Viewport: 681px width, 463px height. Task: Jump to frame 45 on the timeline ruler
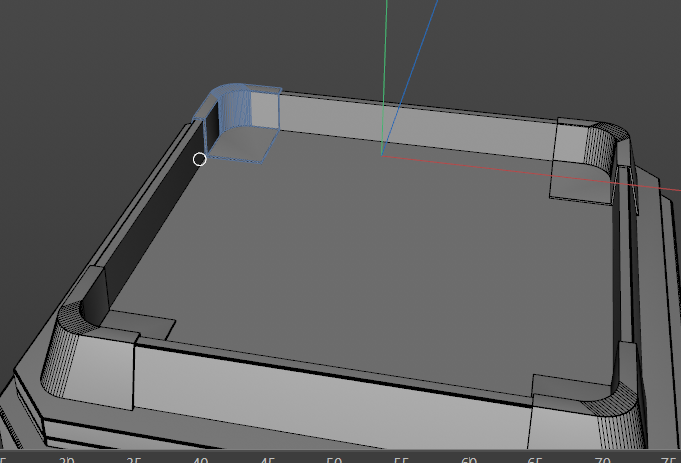pos(268,459)
